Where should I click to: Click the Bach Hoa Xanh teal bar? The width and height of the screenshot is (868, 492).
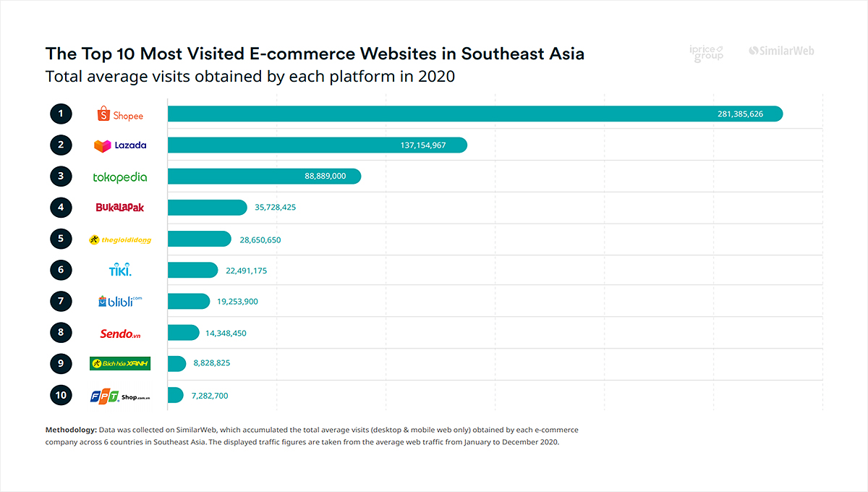tap(176, 363)
